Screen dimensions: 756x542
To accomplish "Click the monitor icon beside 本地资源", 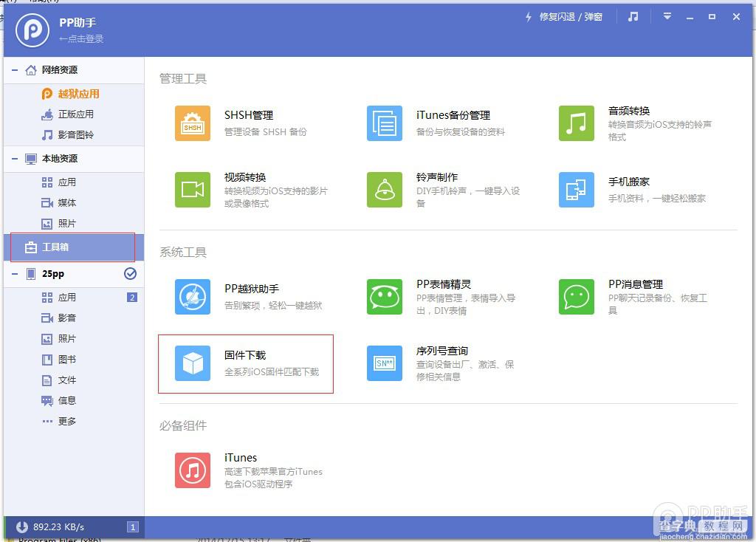I will (x=31, y=159).
